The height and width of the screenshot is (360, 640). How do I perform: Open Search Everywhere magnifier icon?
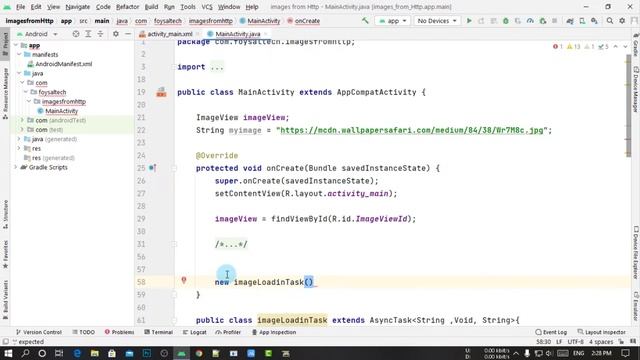click(609, 20)
